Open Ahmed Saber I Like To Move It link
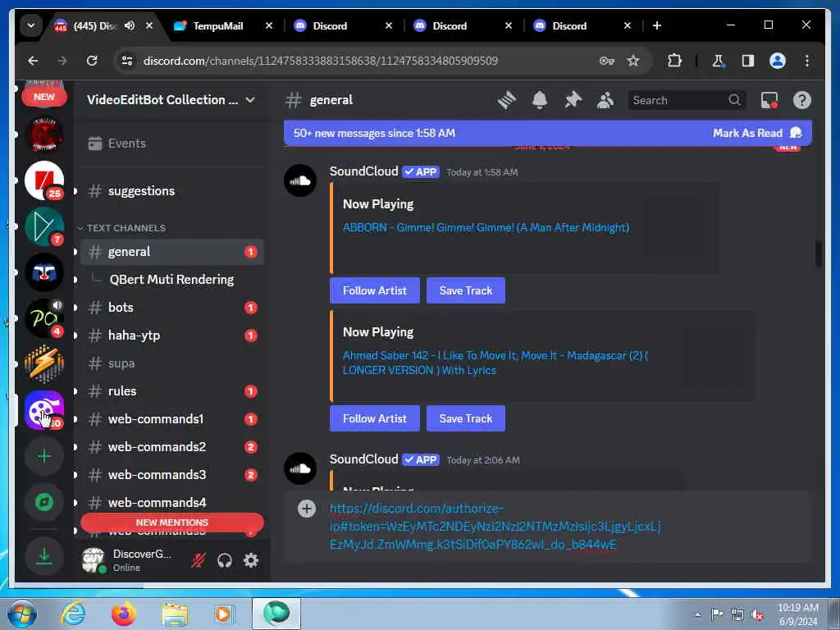Image resolution: width=840 pixels, height=630 pixels. [495, 363]
